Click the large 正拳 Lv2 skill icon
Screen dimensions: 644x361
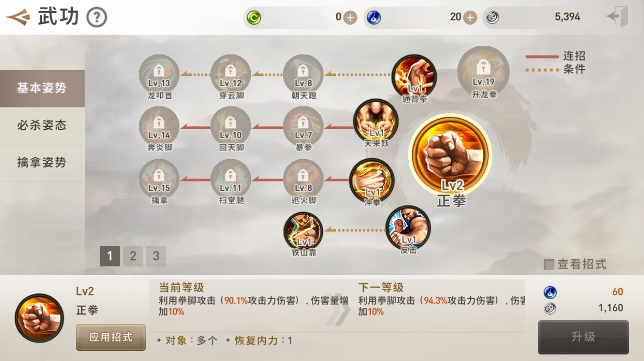pyautogui.click(x=451, y=155)
